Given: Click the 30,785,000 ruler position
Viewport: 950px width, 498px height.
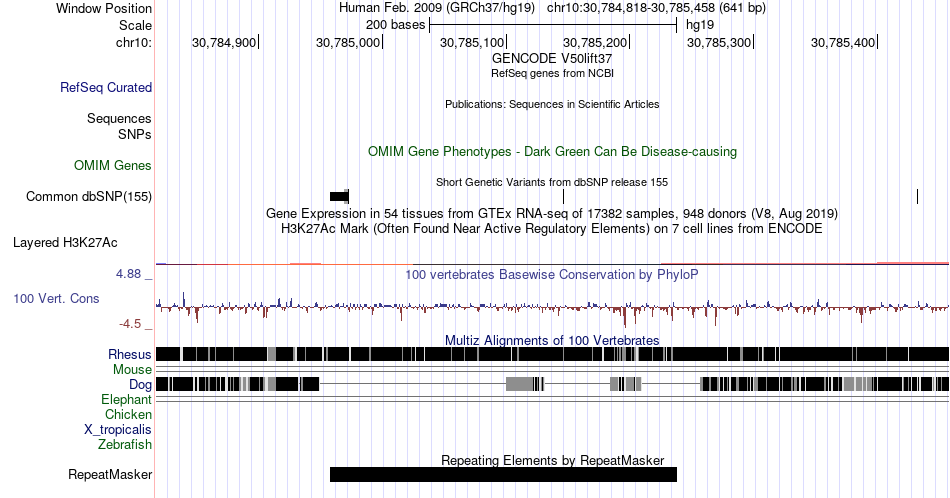Looking at the screenshot, I should tap(348, 42).
